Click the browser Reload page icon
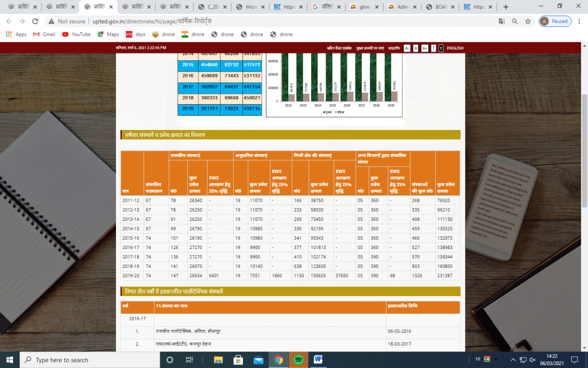This screenshot has height=368, width=588. [x=35, y=21]
